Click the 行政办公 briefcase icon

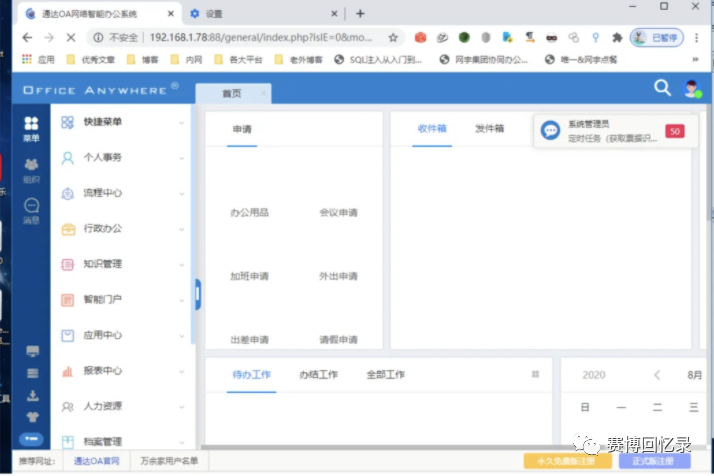[68, 229]
